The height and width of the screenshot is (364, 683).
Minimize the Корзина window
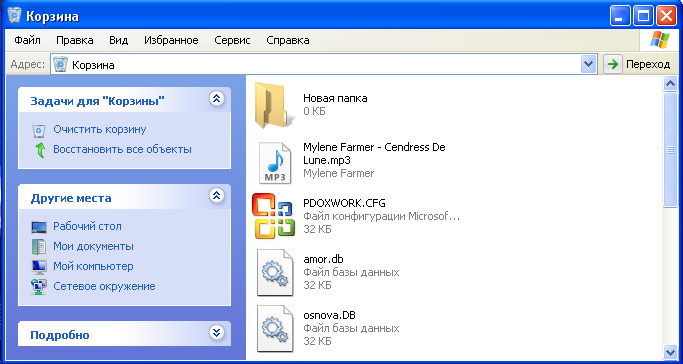[x=620, y=16]
